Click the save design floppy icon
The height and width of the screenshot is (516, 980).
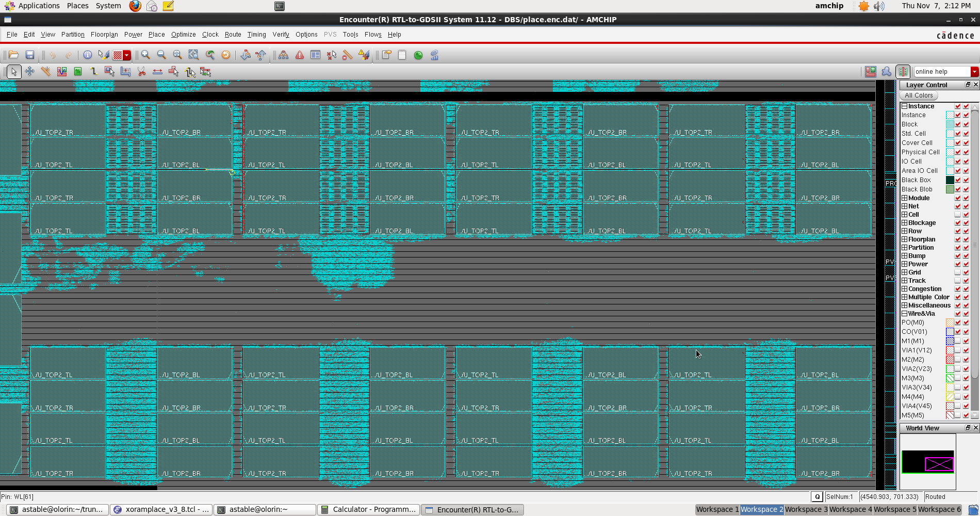coord(30,55)
